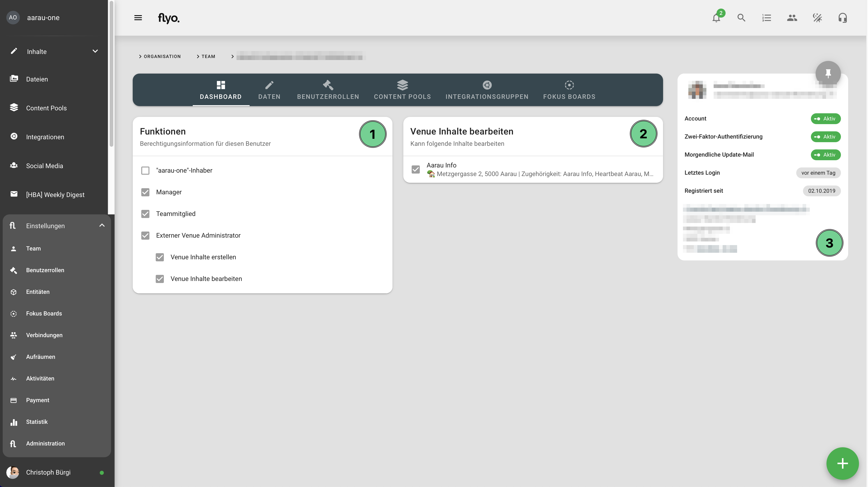The image size is (868, 487).
Task: Open the numbered task list icon
Action: click(x=767, y=18)
